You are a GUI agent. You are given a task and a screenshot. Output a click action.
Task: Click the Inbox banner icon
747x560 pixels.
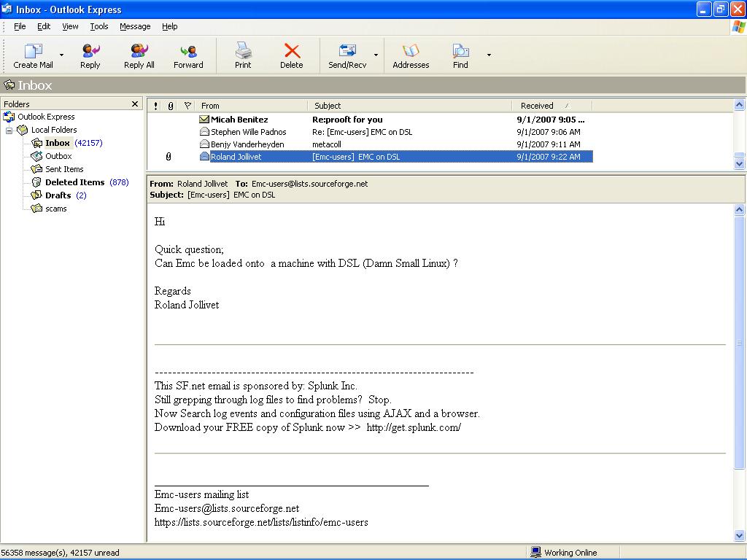point(9,85)
